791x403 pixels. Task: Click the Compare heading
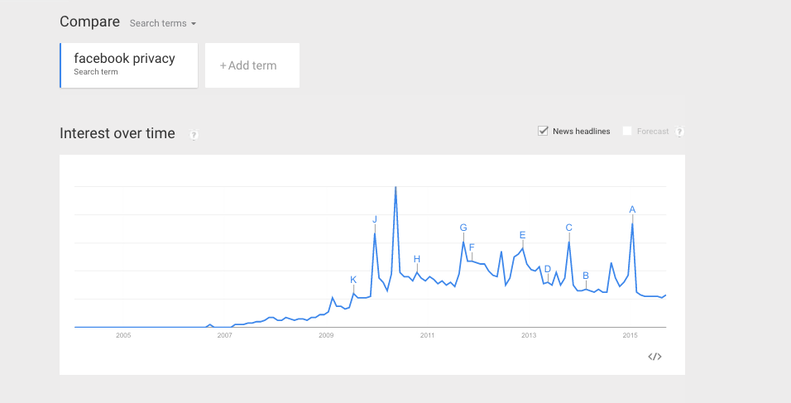click(x=89, y=22)
